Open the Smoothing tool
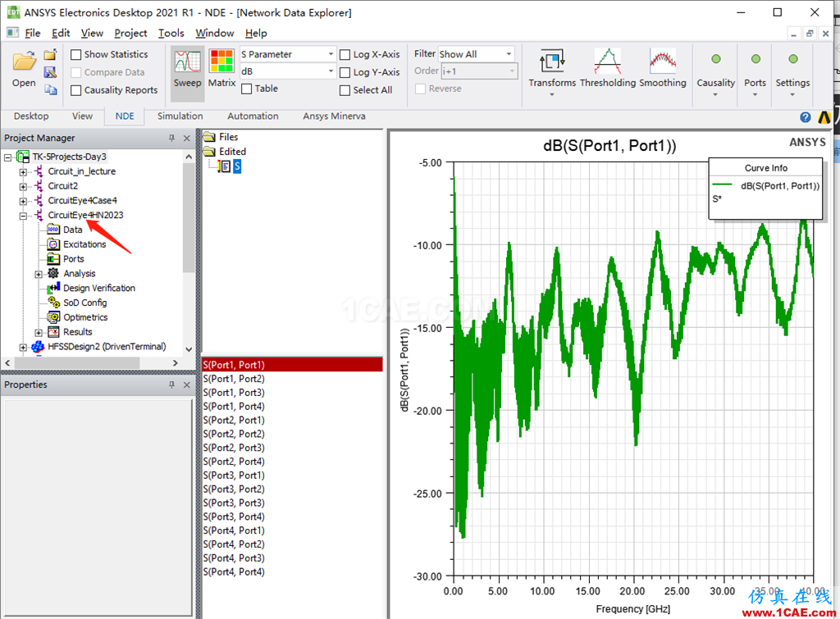This screenshot has width=840, height=619. point(663,61)
